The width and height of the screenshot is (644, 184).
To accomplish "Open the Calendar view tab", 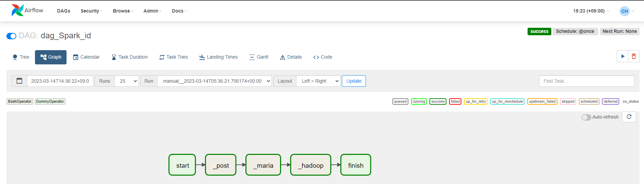I will (86, 57).
